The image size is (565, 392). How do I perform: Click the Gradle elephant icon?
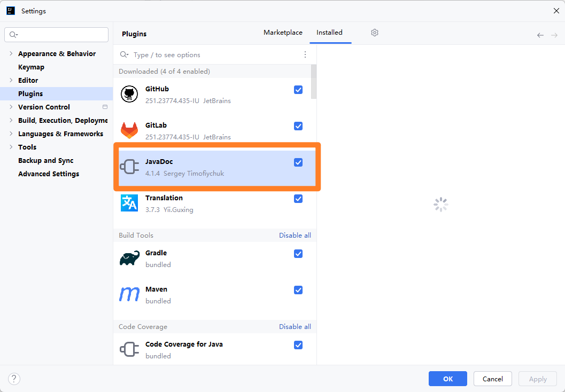pyautogui.click(x=129, y=258)
